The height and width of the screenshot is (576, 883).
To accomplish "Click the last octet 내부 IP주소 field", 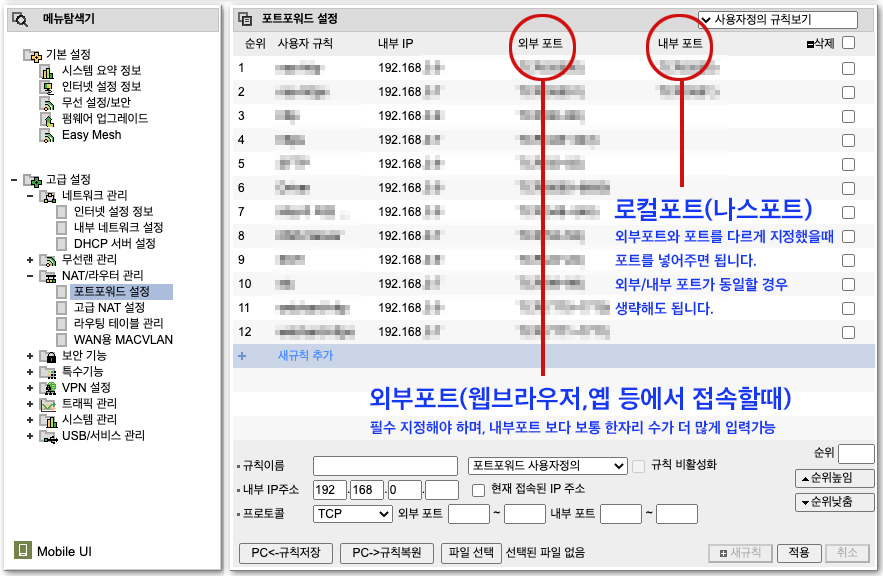I will 442,490.
